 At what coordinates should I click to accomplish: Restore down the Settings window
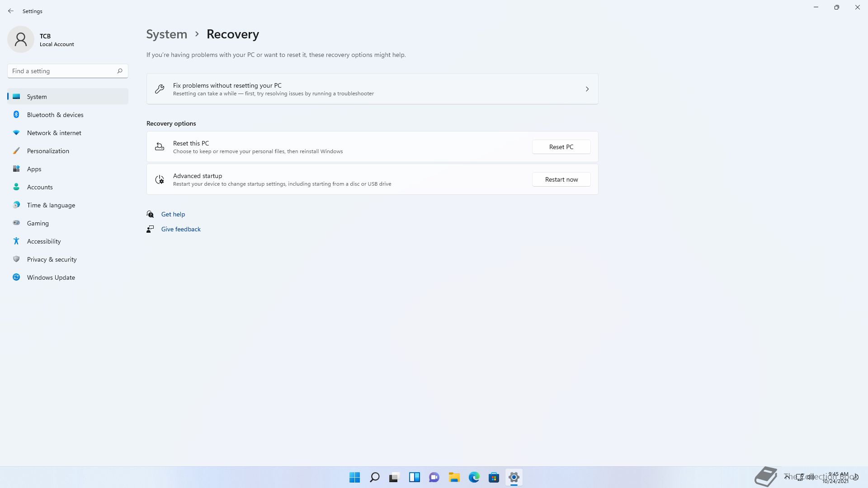point(837,7)
